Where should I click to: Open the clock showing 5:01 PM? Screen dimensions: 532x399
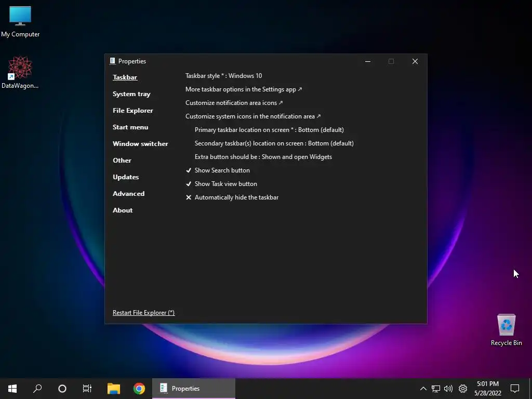(487, 389)
